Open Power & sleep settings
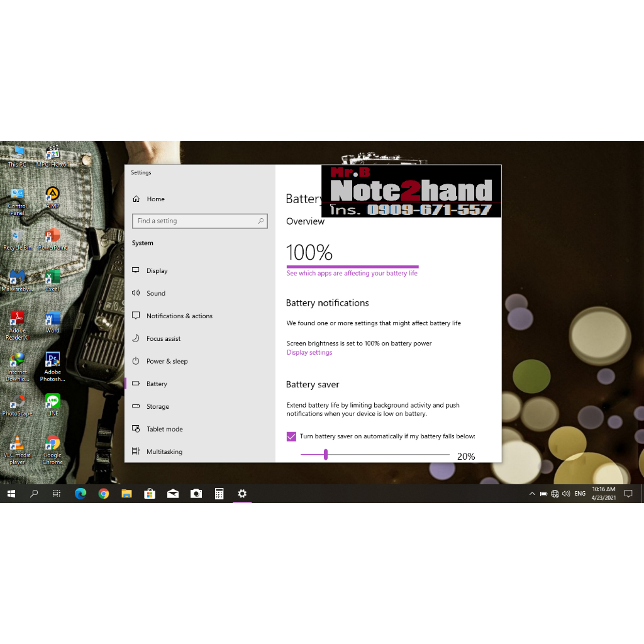644x644 pixels. pos(167,362)
